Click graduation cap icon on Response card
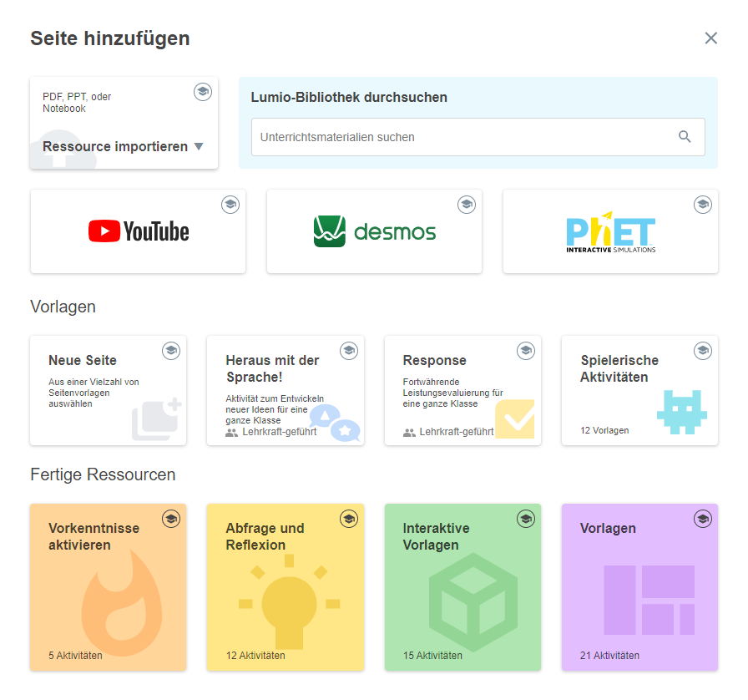Viewport: 748px width, 700px height. point(526,351)
